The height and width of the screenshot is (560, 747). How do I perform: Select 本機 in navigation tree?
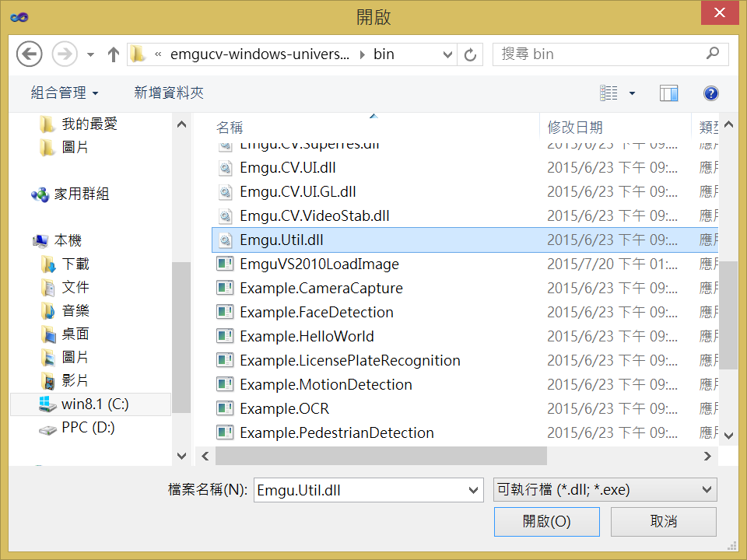coord(68,240)
